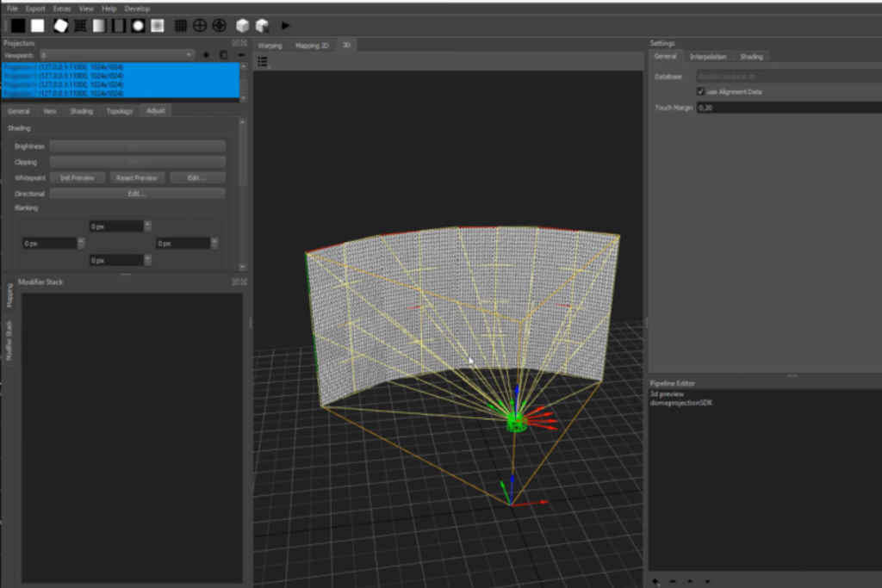882x588 pixels.
Task: Switch to the Mapping 2D tab
Action: coord(312,45)
